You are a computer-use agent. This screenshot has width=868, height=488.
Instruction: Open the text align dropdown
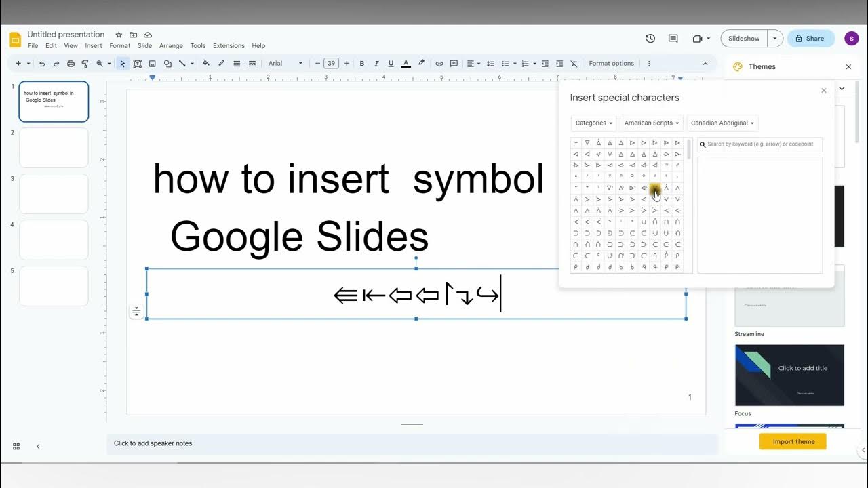coord(474,64)
